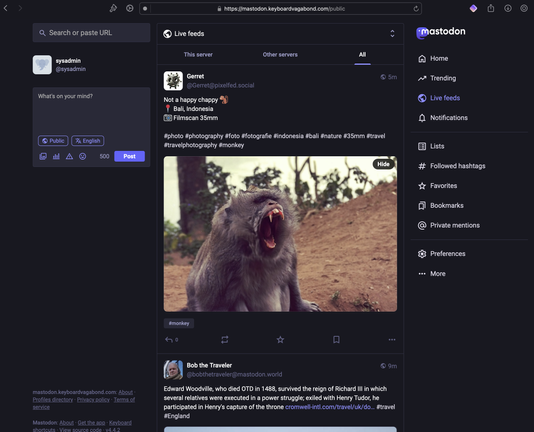Viewport: 534px width, 432px height.
Task: Expand the More menu
Action: [x=432, y=274]
